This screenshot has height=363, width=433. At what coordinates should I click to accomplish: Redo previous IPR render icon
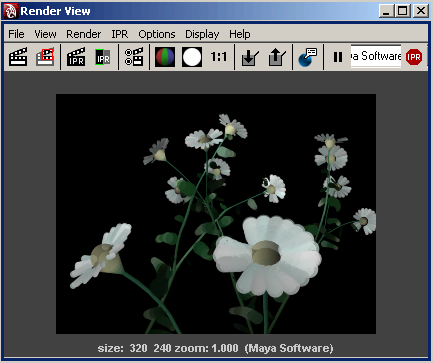(76, 57)
